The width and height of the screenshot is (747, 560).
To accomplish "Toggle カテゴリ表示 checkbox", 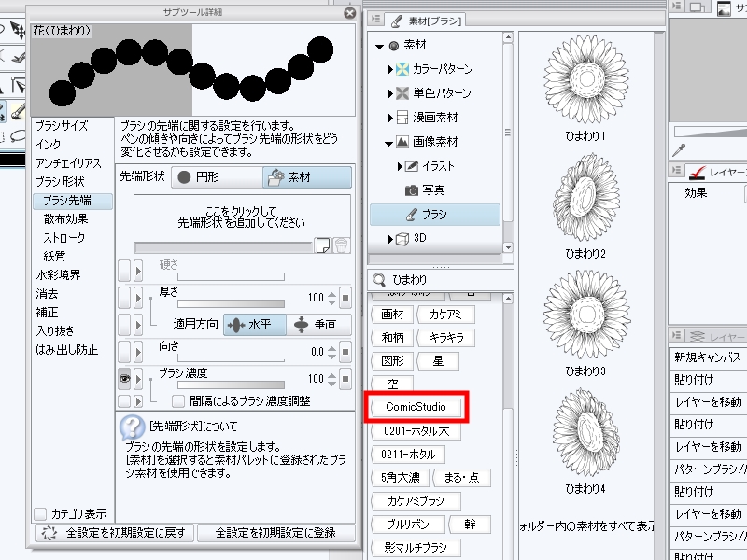I will (x=40, y=514).
